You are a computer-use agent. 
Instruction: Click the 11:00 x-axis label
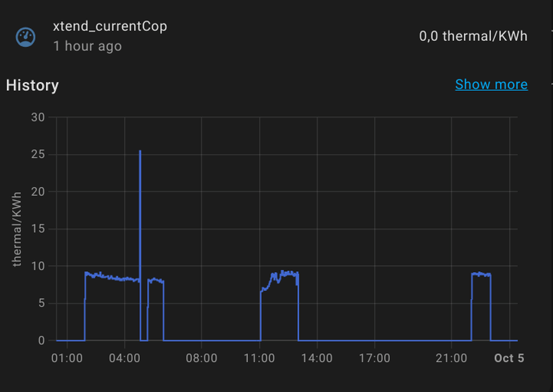click(259, 358)
